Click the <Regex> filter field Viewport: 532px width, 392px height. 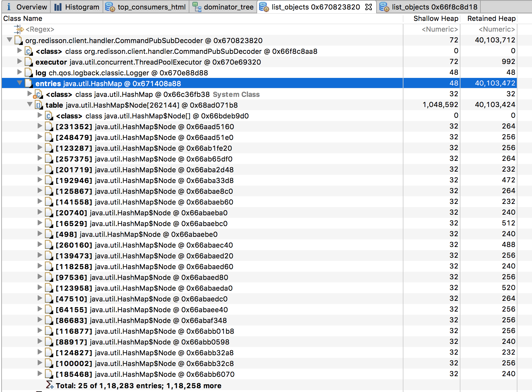[41, 29]
